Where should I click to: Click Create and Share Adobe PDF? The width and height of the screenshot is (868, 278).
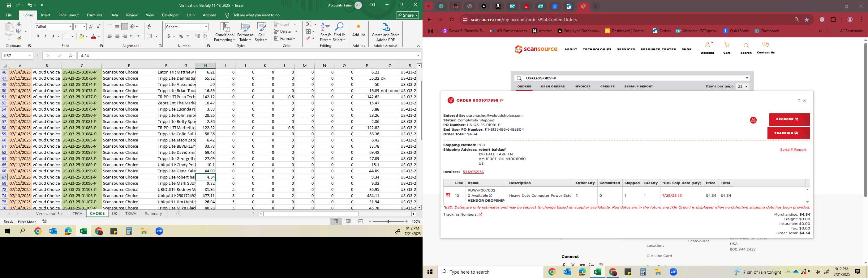385,32
